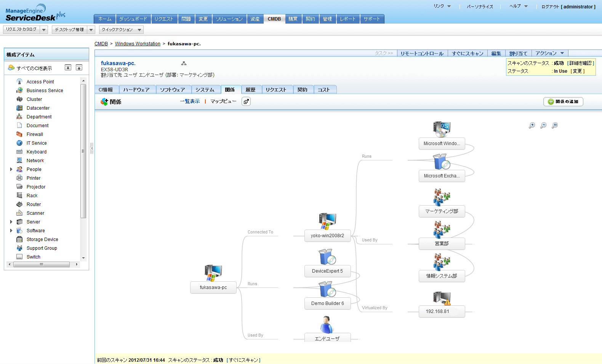This screenshot has height=364, width=602.
Task: Expand the Software tree node
Action: coord(11,231)
